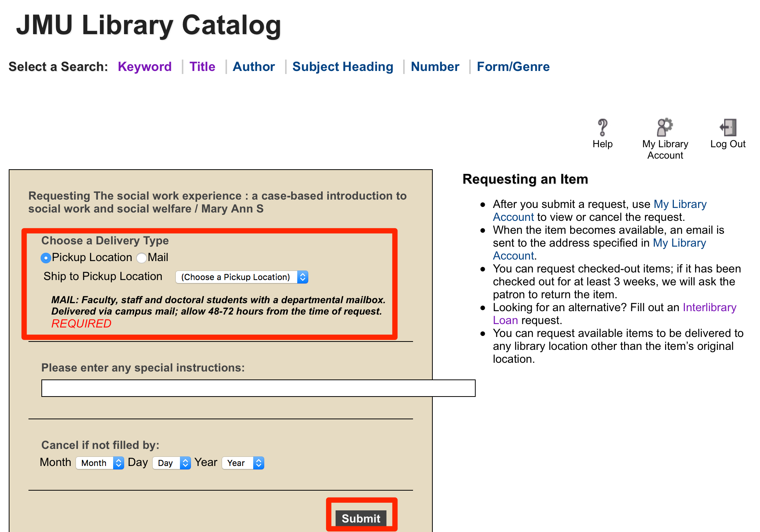Switch to the Keyword search
The height and width of the screenshot is (532, 760).
[x=145, y=67]
